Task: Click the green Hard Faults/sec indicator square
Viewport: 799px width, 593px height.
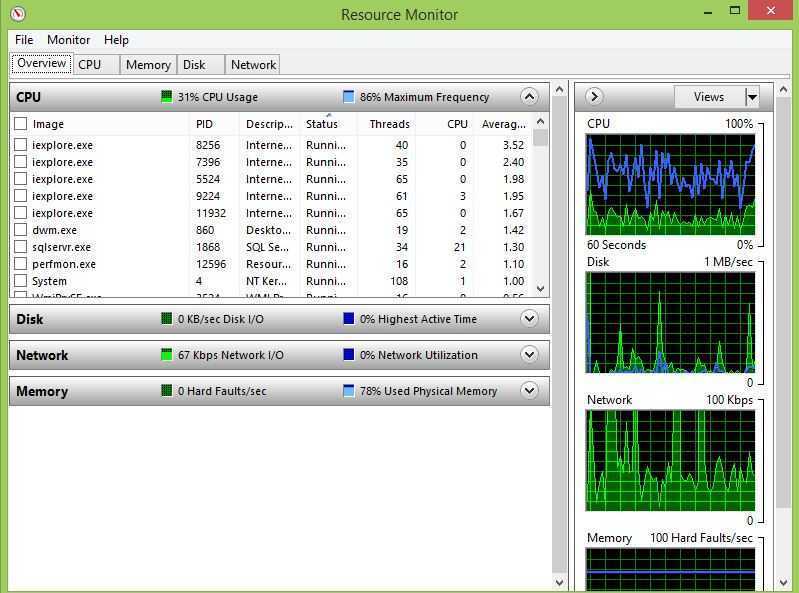Action: [166, 391]
